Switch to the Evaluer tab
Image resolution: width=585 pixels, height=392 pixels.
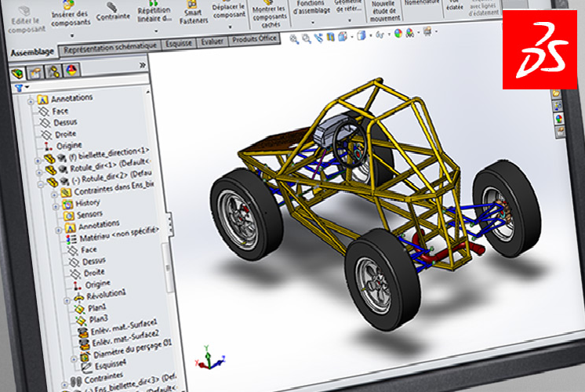click(x=212, y=42)
